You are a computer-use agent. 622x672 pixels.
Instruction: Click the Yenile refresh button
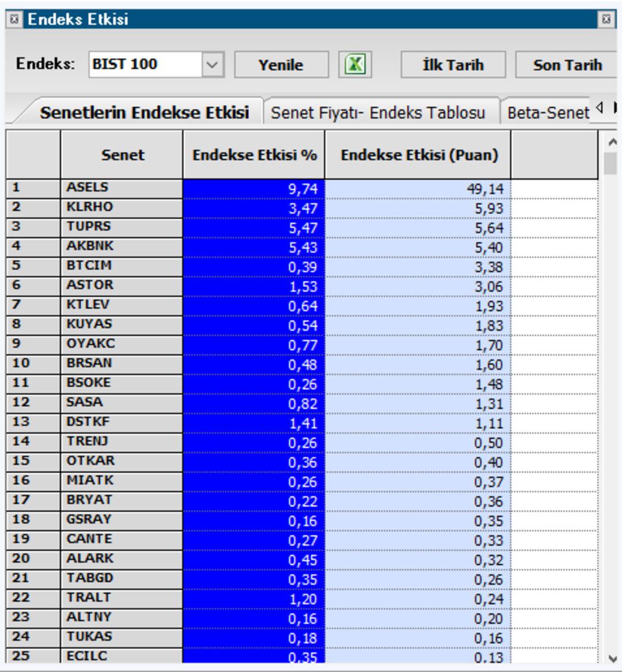point(281,65)
